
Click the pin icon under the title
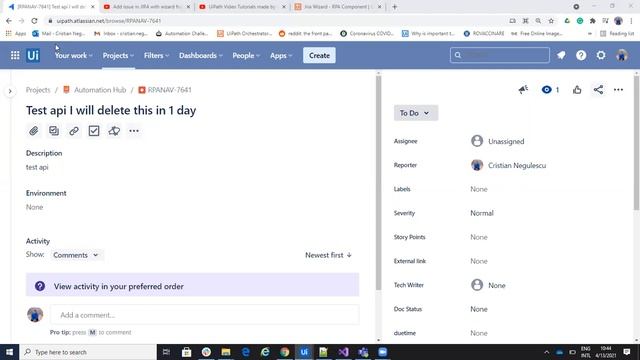114,131
